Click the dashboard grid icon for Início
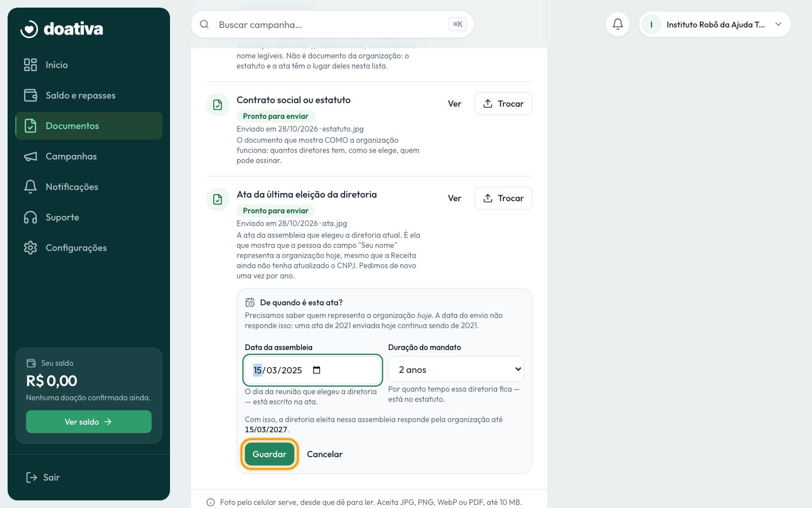 pos(30,65)
